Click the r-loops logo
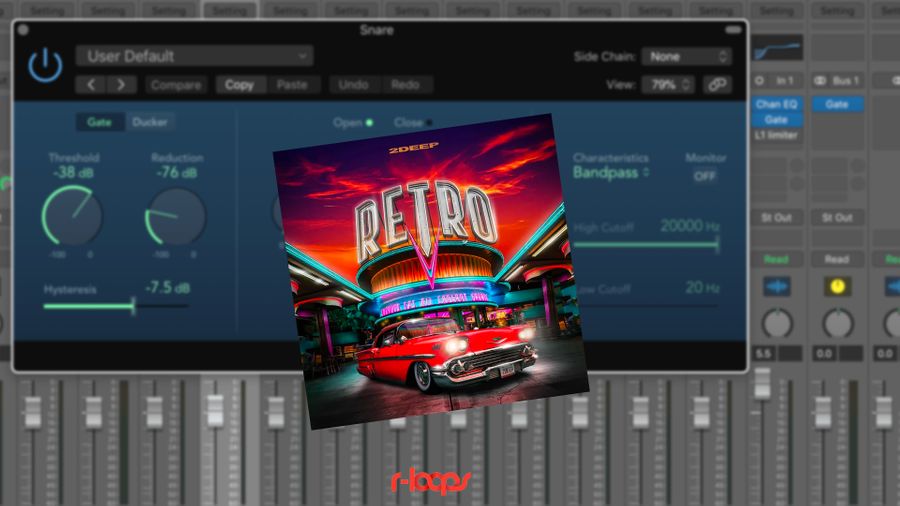Image resolution: width=900 pixels, height=506 pixels. point(431,482)
